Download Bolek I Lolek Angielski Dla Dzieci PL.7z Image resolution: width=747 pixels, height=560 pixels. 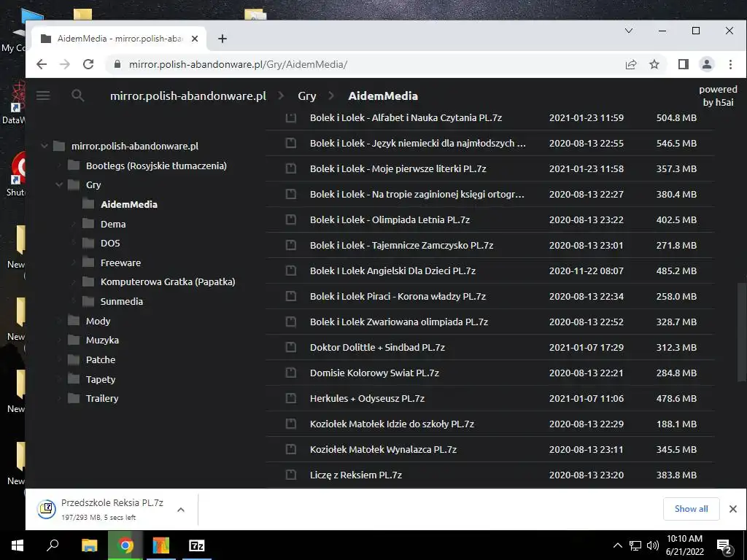[x=392, y=271]
